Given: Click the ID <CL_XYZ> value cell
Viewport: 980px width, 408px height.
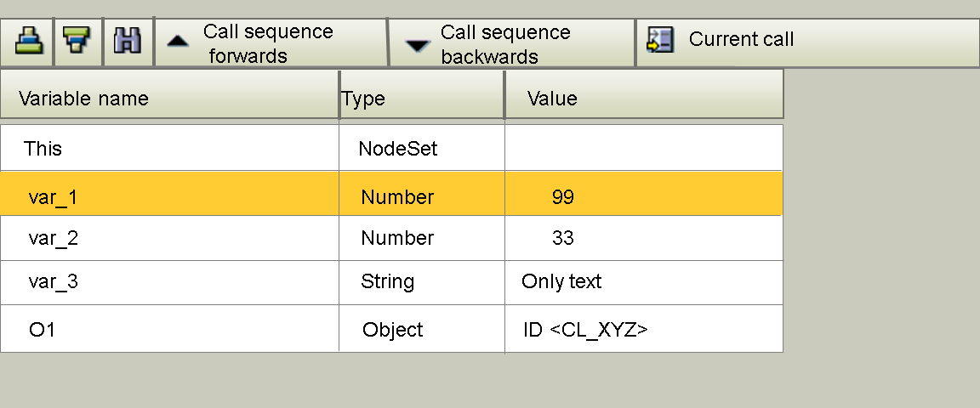Looking at the screenshot, I should click(585, 329).
